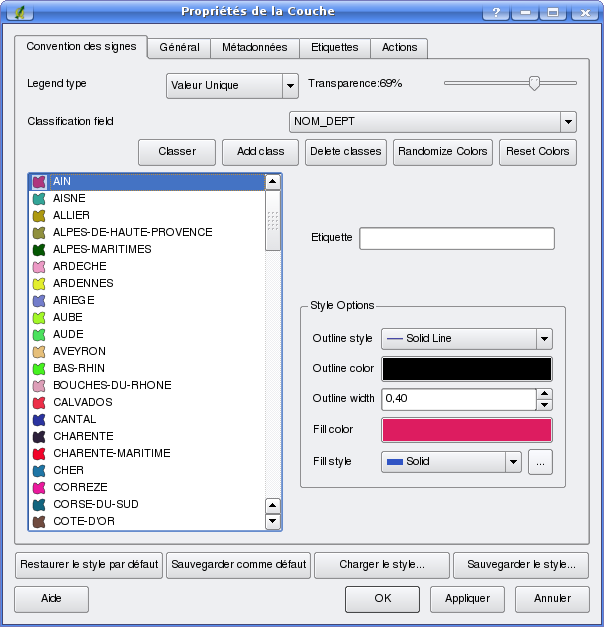
Task: Increase Outline width with up arrow
Action: [544, 394]
